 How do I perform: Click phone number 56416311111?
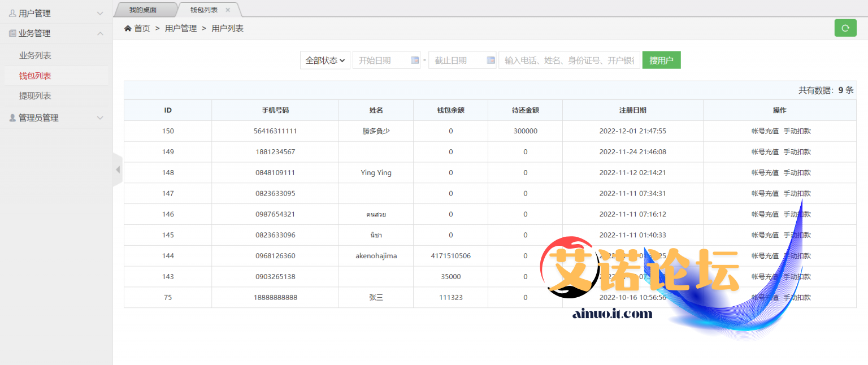coord(275,131)
